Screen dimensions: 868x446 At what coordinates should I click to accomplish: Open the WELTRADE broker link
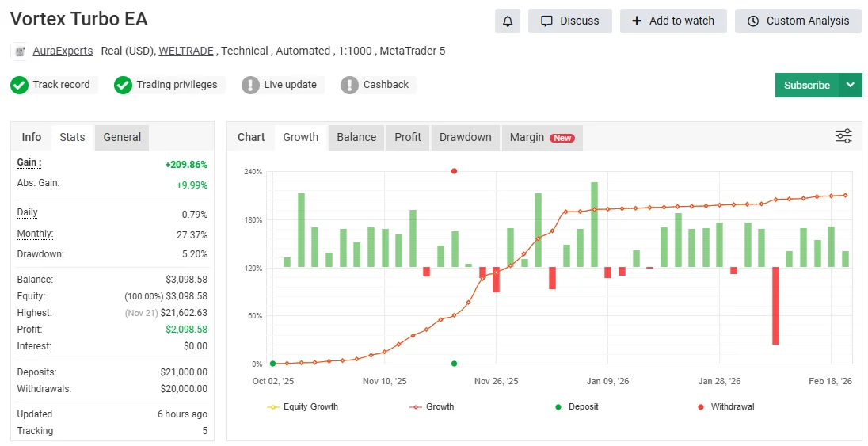[186, 51]
